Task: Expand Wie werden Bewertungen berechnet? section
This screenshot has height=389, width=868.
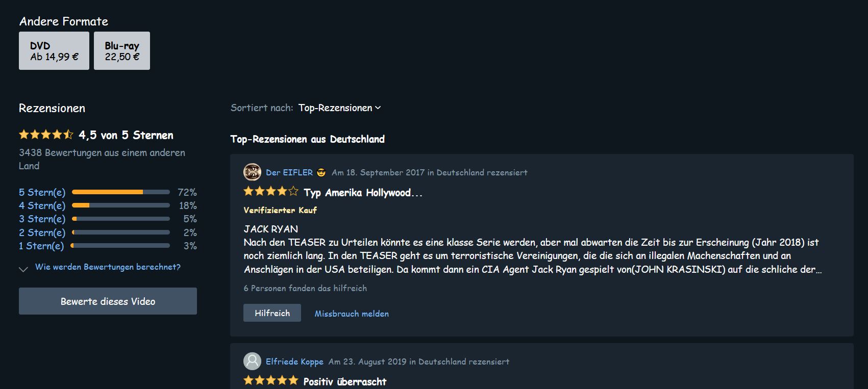Action: point(108,267)
